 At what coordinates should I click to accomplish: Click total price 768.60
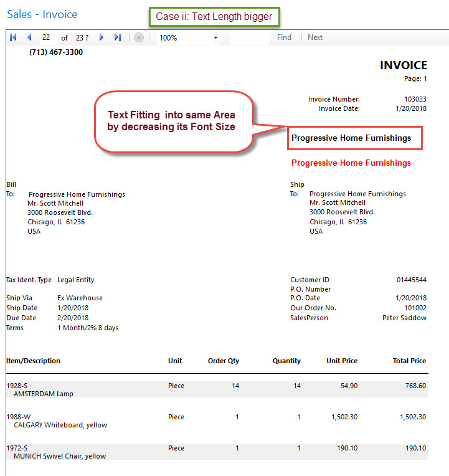[415, 386]
